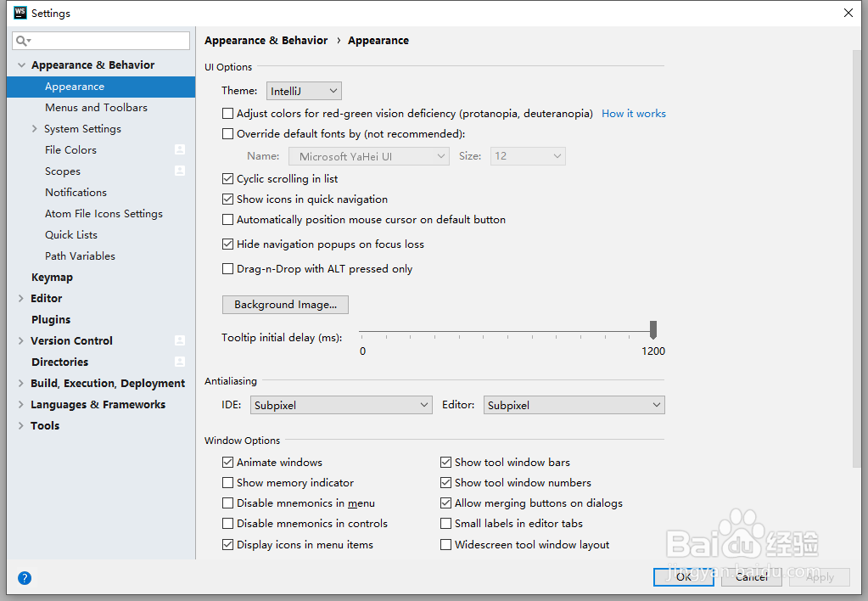Screen dimensions: 868x601
Task: Disable Cyclic scrolling in list
Action: pos(227,179)
